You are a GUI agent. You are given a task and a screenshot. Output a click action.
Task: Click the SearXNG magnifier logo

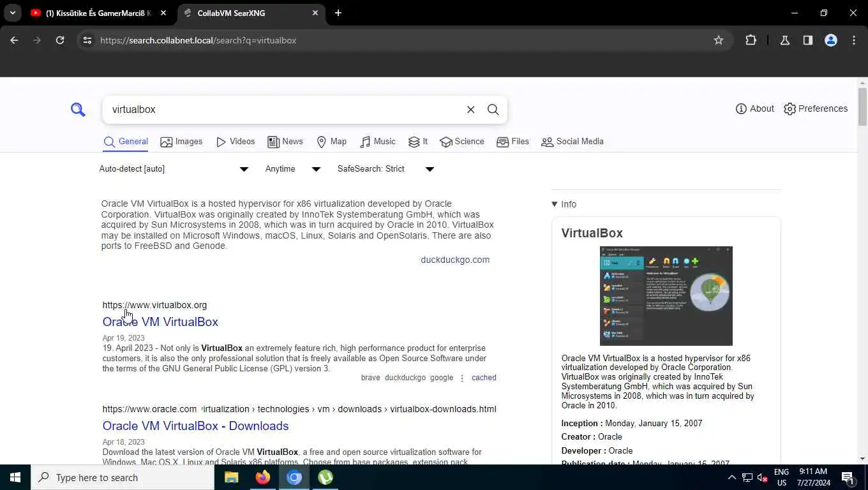click(78, 110)
